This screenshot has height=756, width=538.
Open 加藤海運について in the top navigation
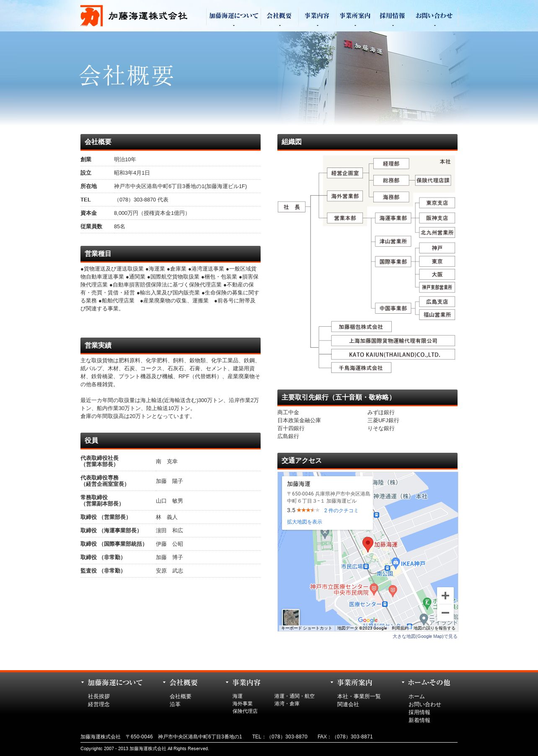(x=234, y=16)
